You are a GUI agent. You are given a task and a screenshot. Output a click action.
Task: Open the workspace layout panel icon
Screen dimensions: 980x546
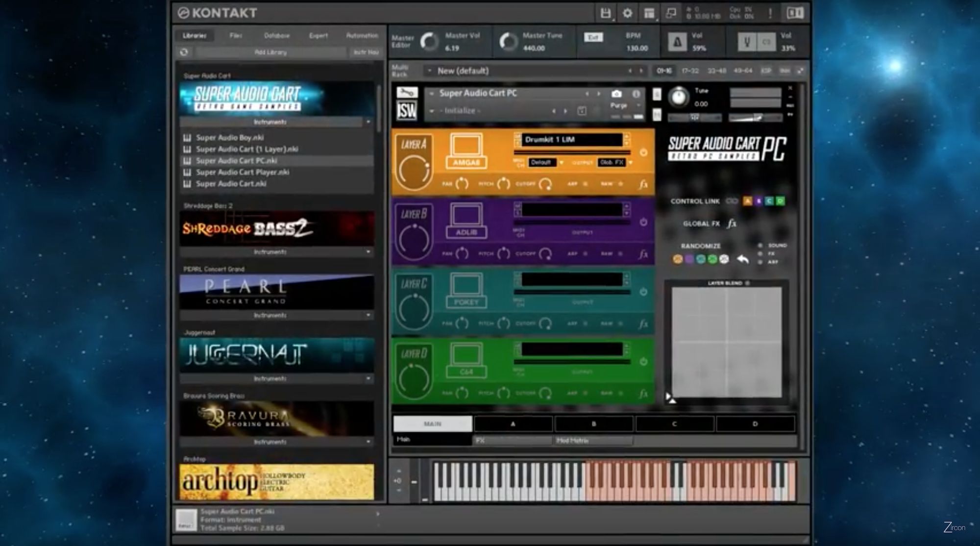click(649, 13)
